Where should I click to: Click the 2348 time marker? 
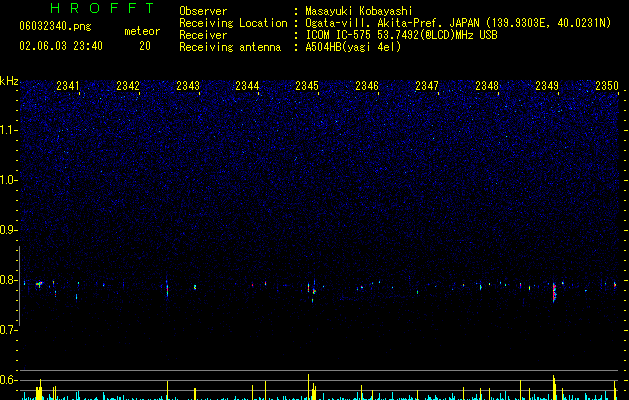coord(487,86)
